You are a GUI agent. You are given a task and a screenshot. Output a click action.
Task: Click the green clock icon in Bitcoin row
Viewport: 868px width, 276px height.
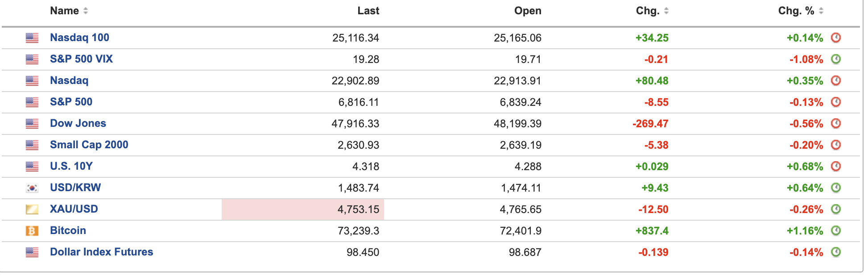point(836,230)
